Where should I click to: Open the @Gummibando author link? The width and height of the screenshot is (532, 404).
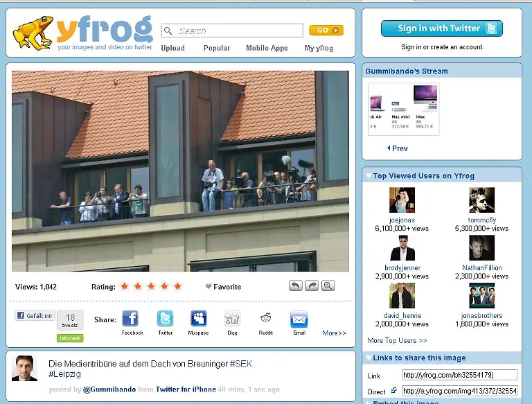pyautogui.click(x=109, y=389)
